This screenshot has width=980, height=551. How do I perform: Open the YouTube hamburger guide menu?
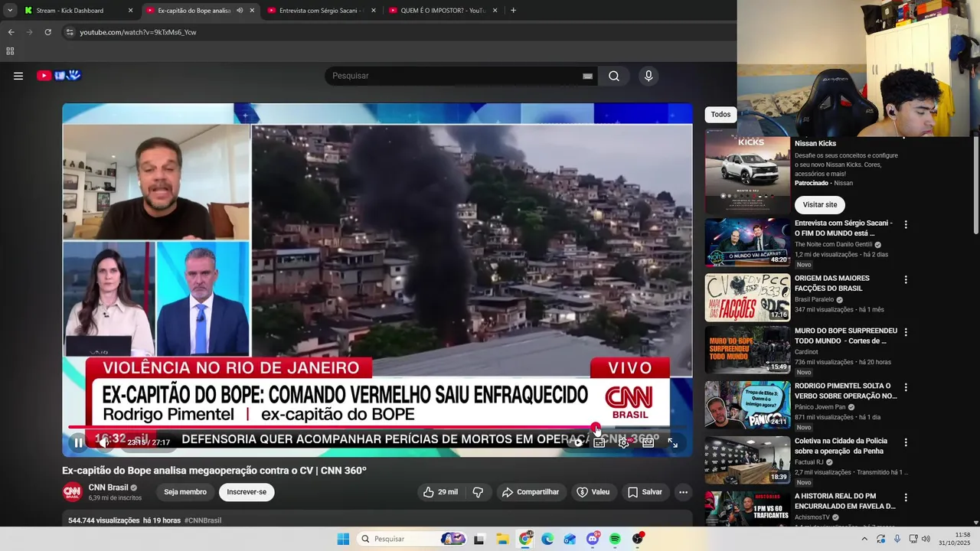18,76
